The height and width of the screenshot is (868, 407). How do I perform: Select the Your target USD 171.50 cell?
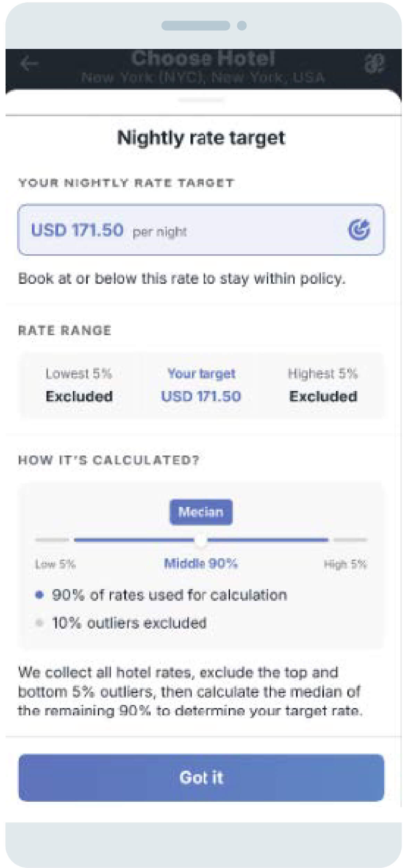pyautogui.click(x=201, y=385)
